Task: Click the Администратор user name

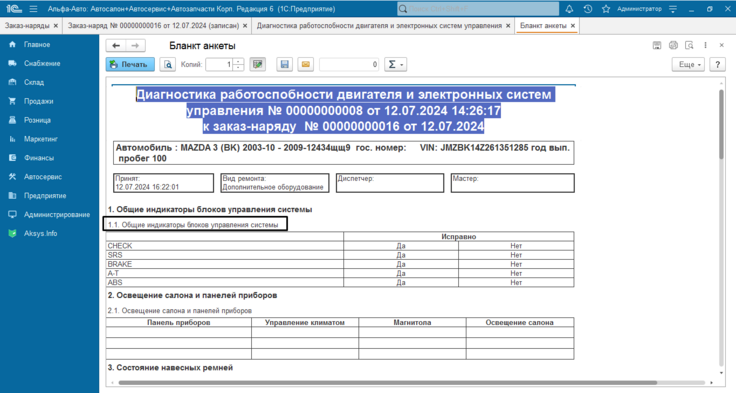Action: tap(639, 9)
